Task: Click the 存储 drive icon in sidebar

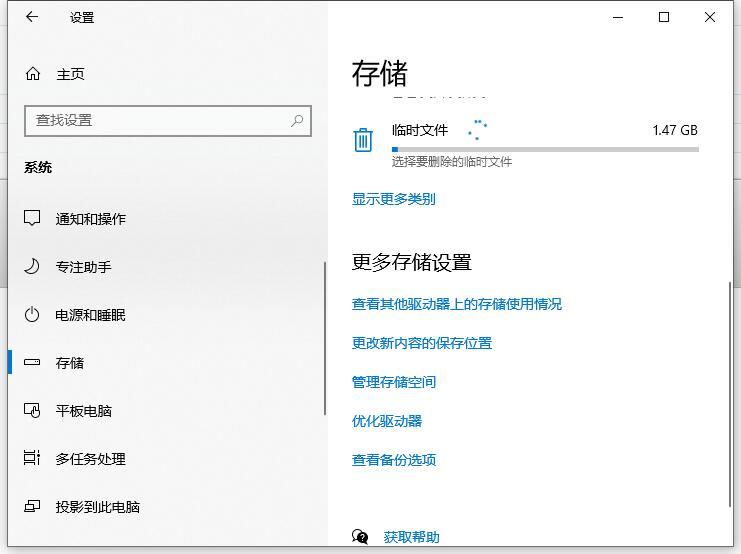Action: click(x=32, y=363)
